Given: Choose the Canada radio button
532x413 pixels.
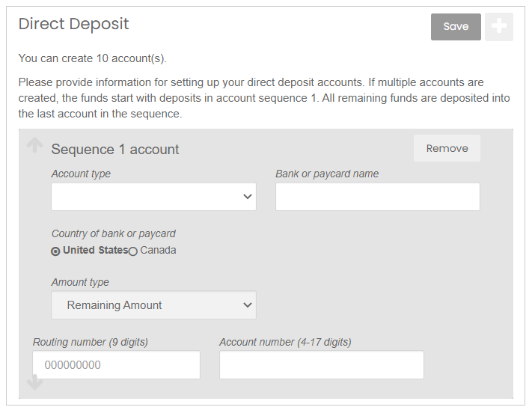Looking at the screenshot, I should coord(133,251).
